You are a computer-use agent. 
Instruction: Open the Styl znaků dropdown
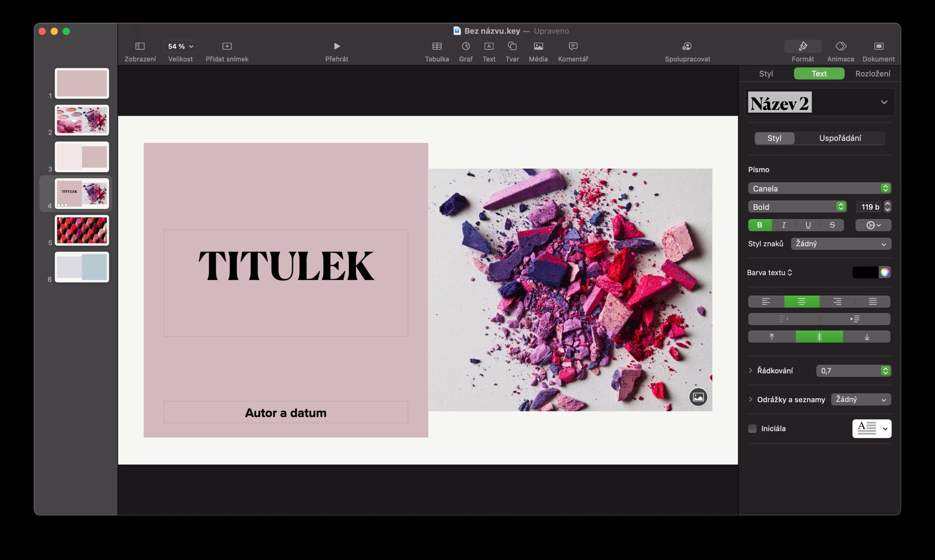[841, 243]
